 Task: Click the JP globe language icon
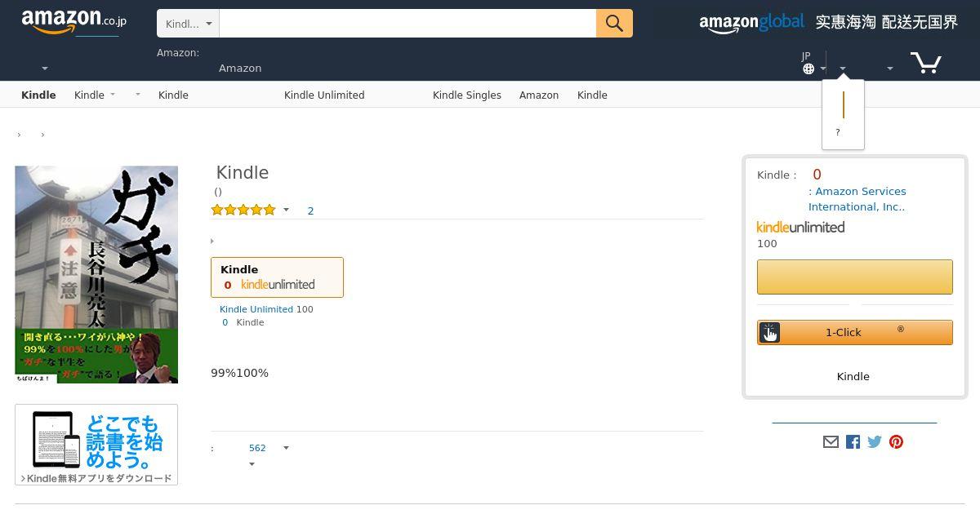808,69
